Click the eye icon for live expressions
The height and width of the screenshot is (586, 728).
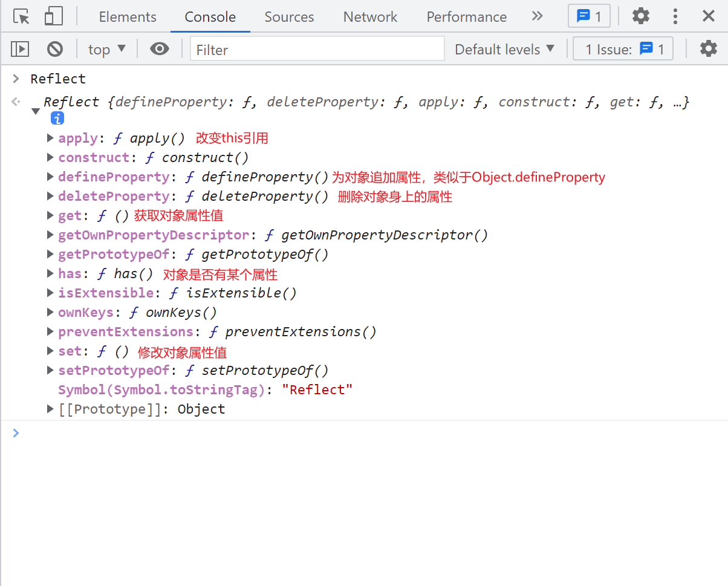click(x=160, y=49)
